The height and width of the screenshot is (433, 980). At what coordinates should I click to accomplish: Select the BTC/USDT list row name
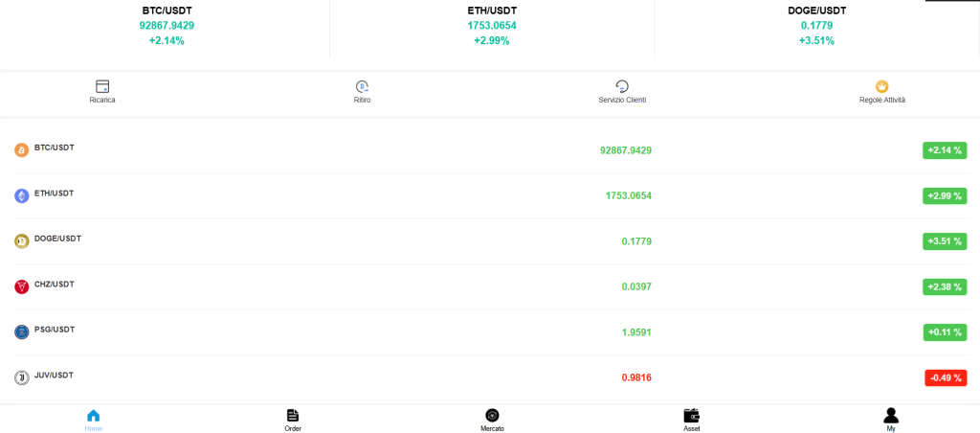pyautogui.click(x=55, y=148)
